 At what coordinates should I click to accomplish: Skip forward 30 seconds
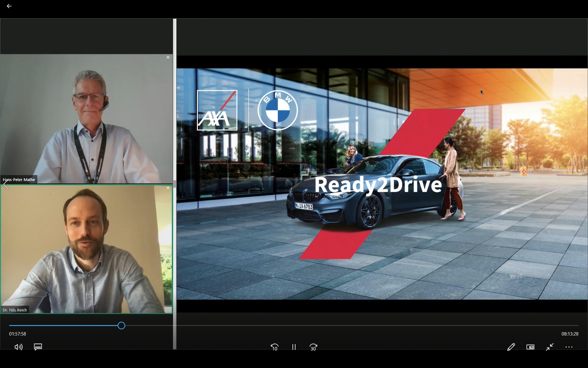313,347
